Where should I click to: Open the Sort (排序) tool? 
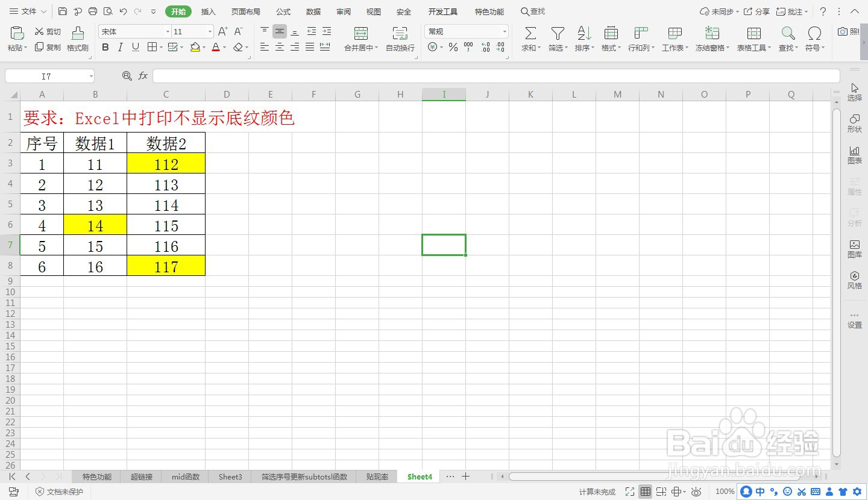click(x=584, y=39)
